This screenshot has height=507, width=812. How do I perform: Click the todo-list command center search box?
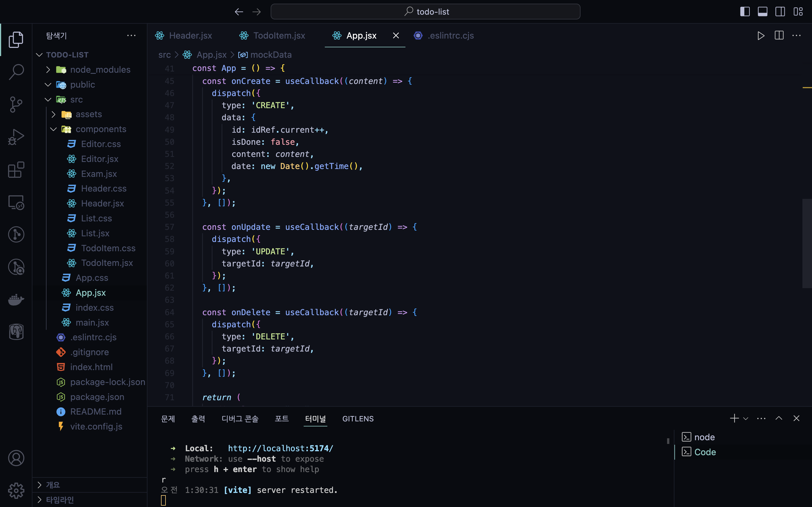click(425, 12)
